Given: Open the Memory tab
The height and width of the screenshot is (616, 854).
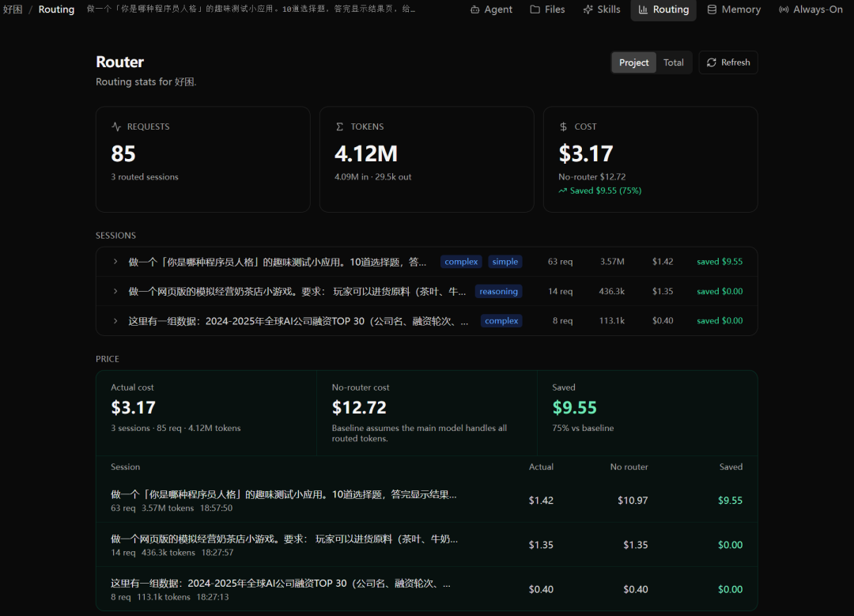Looking at the screenshot, I should tap(734, 9).
